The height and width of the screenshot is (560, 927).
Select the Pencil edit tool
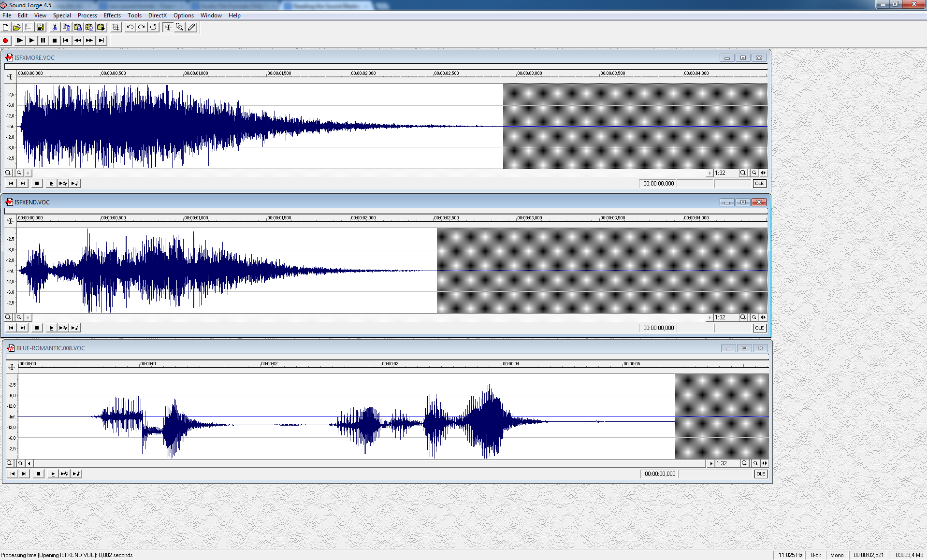[x=192, y=28]
